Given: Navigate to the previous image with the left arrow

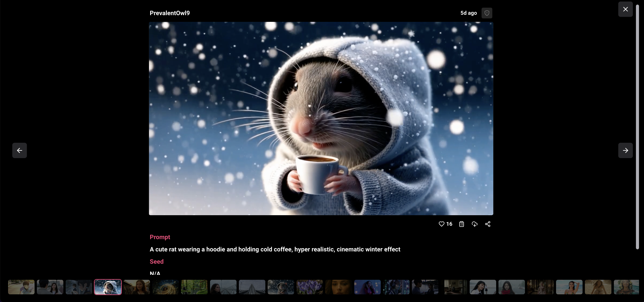Looking at the screenshot, I should click(20, 150).
